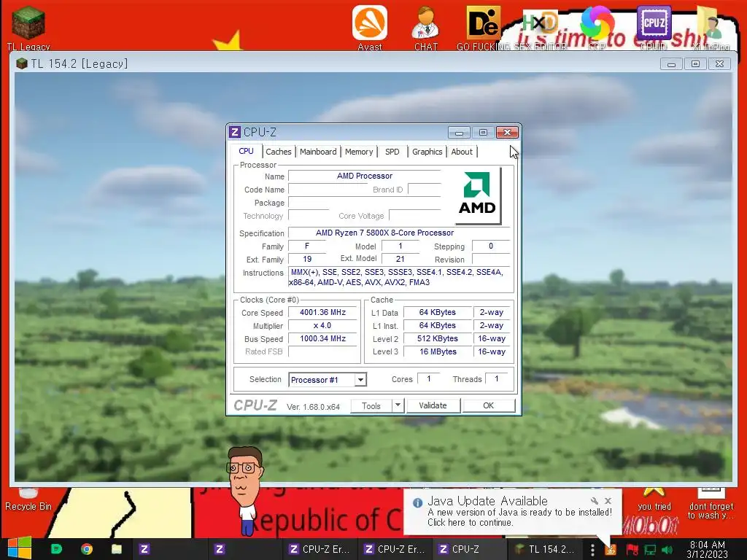This screenshot has width=747, height=560.
Task: Select the CPU-Z taskbar button
Action: 469,549
